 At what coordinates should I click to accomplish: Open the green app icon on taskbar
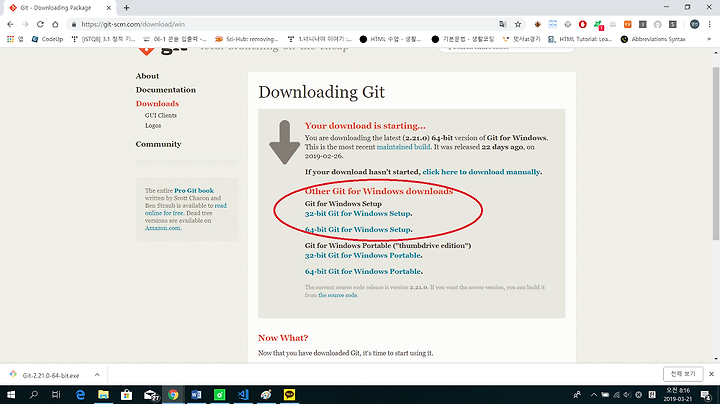point(219,395)
